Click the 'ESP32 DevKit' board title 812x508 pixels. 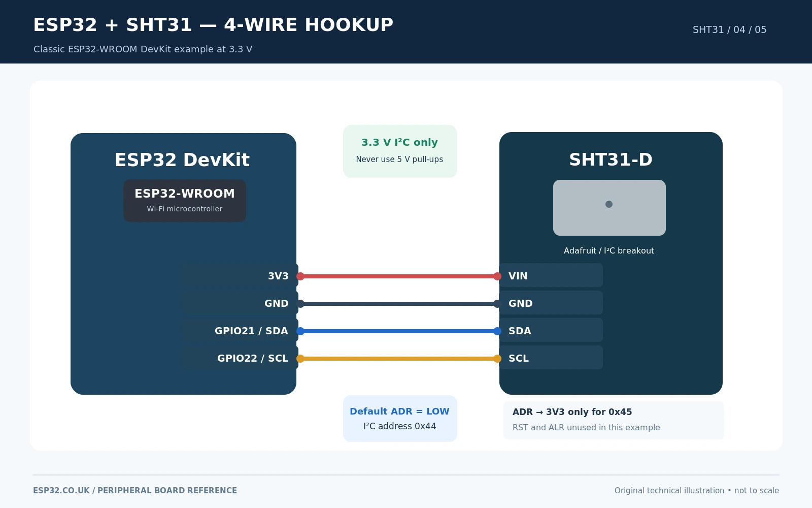click(182, 160)
